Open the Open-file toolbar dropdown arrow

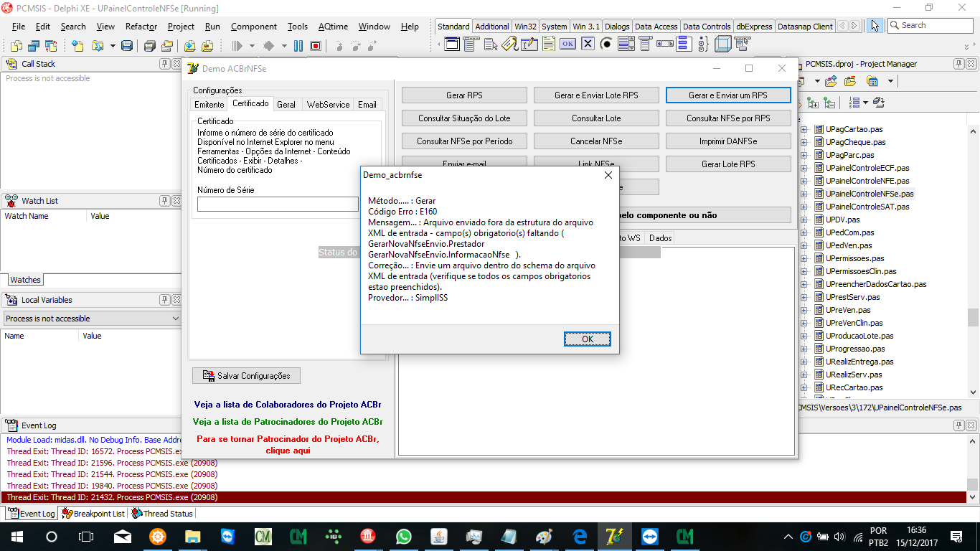pos(113,46)
